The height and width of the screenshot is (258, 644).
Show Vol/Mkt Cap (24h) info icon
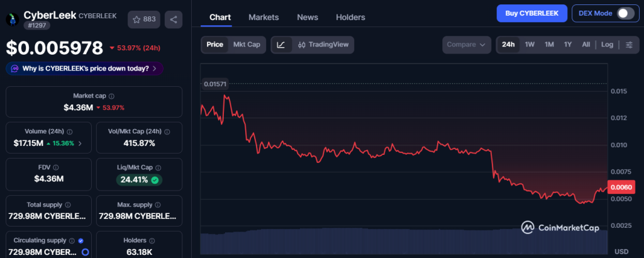[x=167, y=132]
